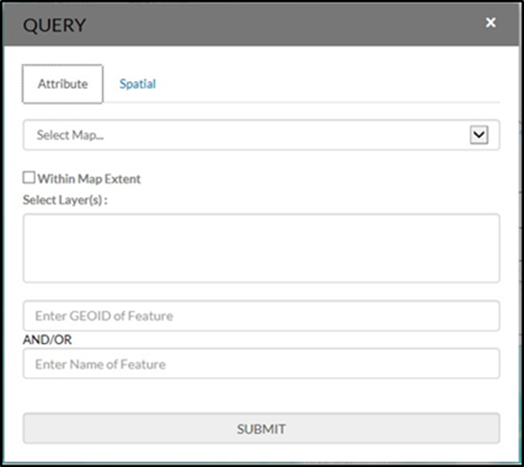Focus the Enter GEOID of Feature field
Image resolution: width=524 pixels, height=467 pixels.
point(261,316)
